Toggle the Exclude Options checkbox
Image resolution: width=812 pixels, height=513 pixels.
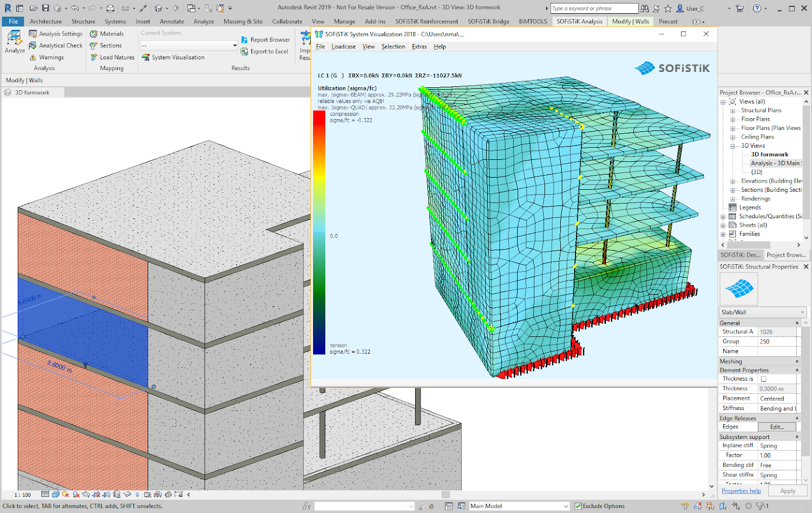(578, 506)
